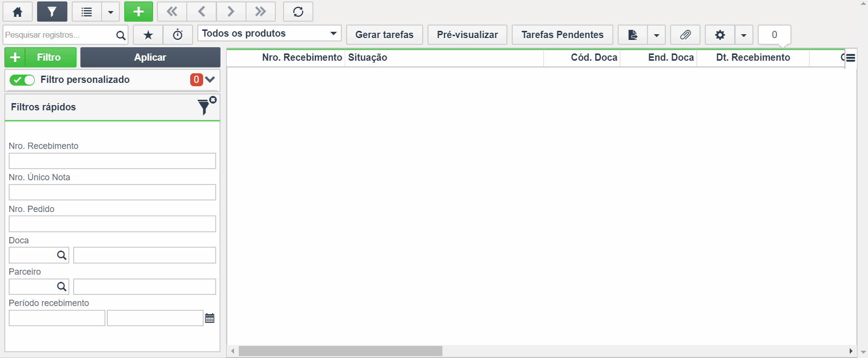The height and width of the screenshot is (358, 868).
Task: Open Doca lookup search icon
Action: tap(62, 255)
